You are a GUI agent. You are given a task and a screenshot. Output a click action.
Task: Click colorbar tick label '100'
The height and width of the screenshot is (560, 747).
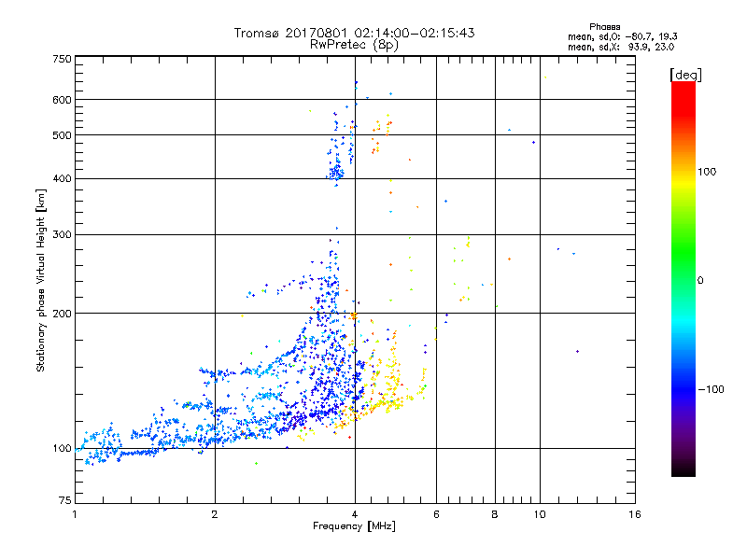pyautogui.click(x=707, y=172)
